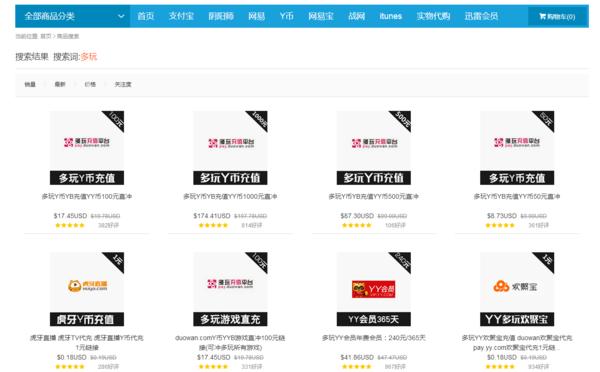
Task: Click star rating under the $8.73USD item
Action: coord(500,225)
